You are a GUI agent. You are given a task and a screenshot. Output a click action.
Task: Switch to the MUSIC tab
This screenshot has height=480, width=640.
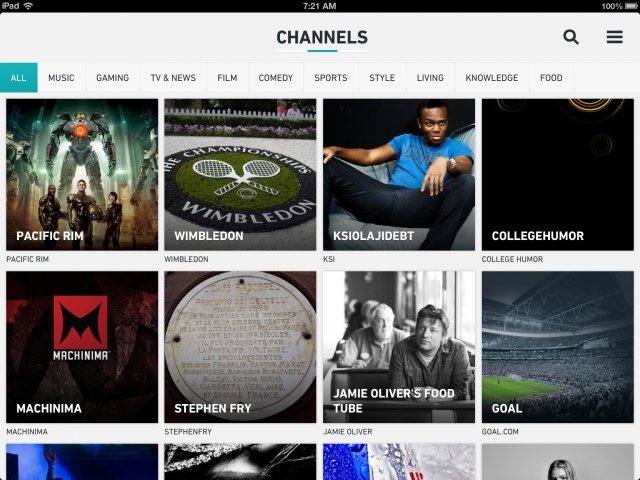pos(61,78)
